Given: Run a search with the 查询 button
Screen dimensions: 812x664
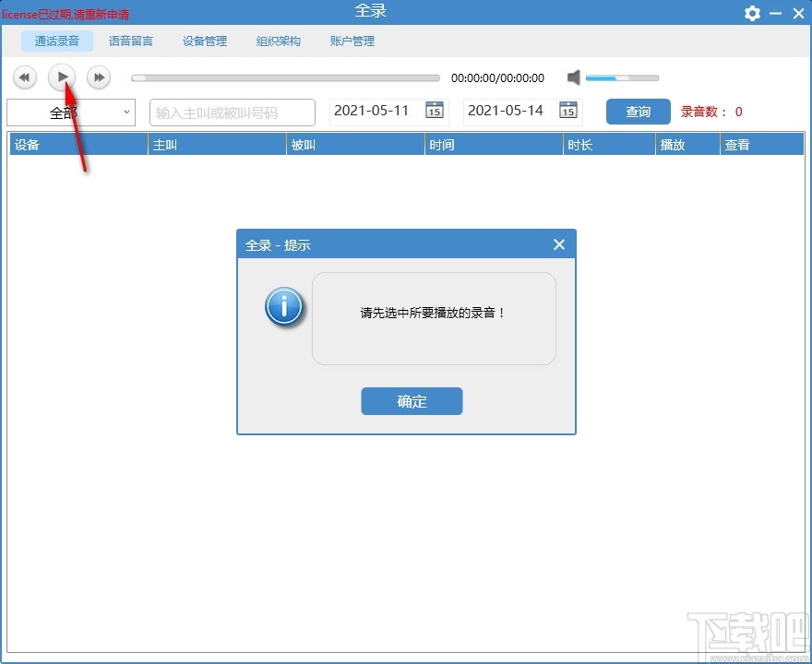Looking at the screenshot, I should pos(637,111).
